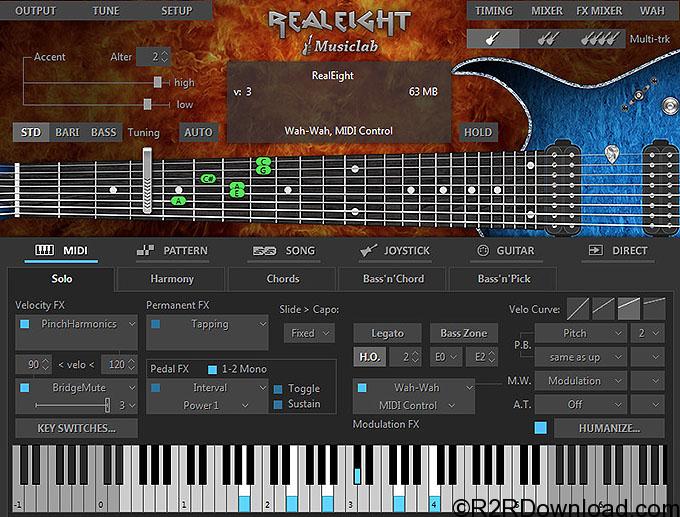Select the double guitar track icon
This screenshot has width=680, height=517.
(x=544, y=39)
